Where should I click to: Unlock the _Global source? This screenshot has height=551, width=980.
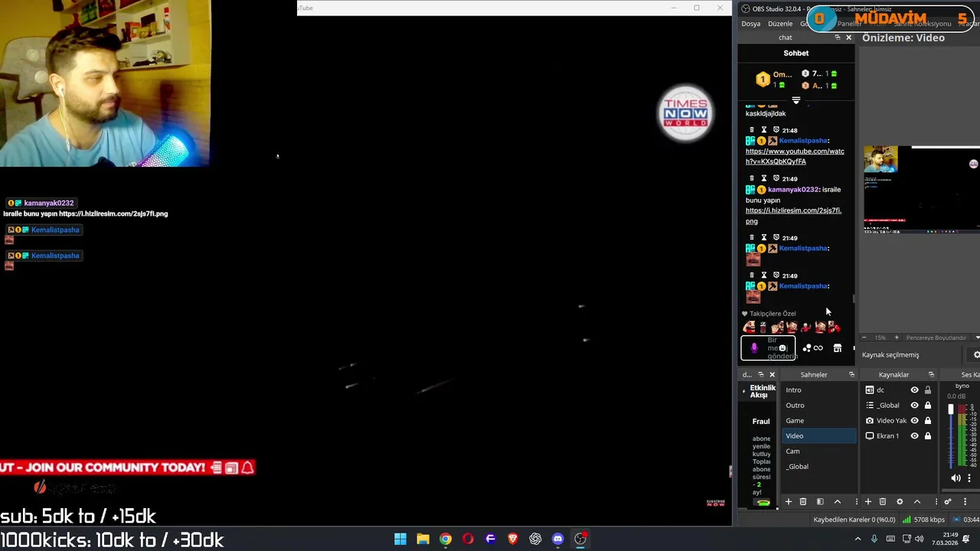(x=928, y=406)
